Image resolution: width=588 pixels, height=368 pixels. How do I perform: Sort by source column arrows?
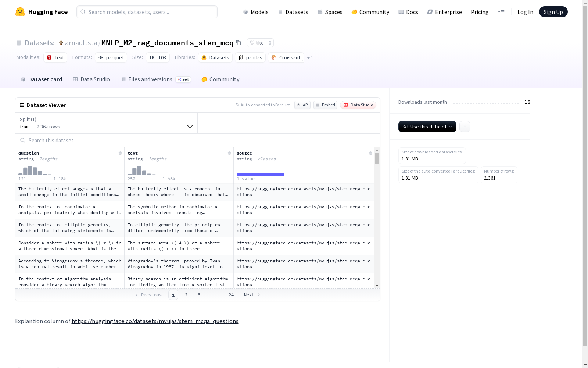click(x=370, y=153)
